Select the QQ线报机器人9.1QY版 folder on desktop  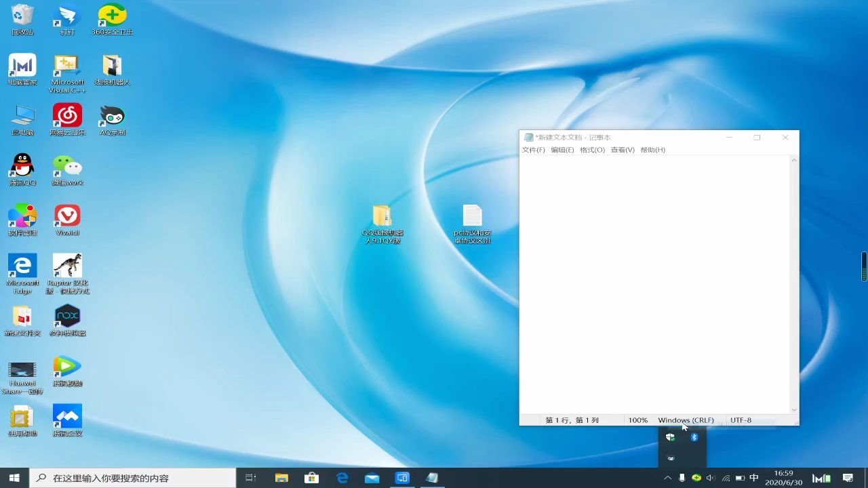[x=382, y=224]
